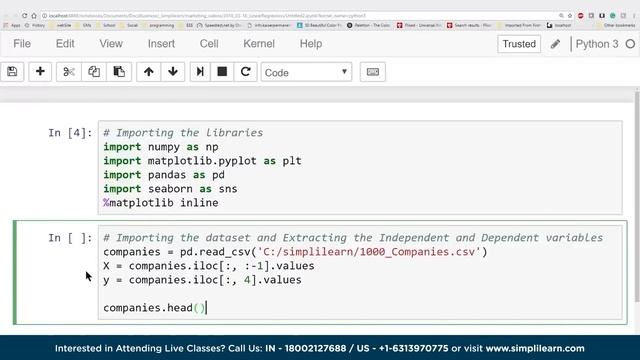The height and width of the screenshot is (360, 640).
Task: Click the '%matplotlib inline' line
Action: coord(161,203)
